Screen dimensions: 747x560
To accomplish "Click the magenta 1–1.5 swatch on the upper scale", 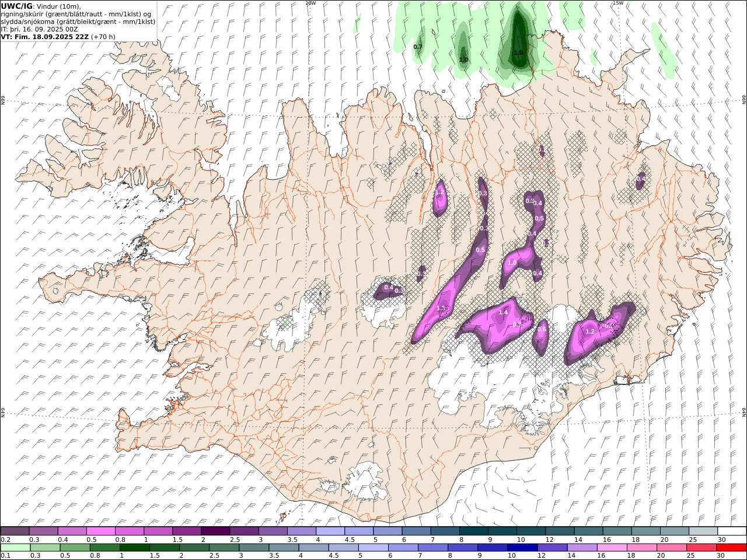I will click(x=158, y=531).
